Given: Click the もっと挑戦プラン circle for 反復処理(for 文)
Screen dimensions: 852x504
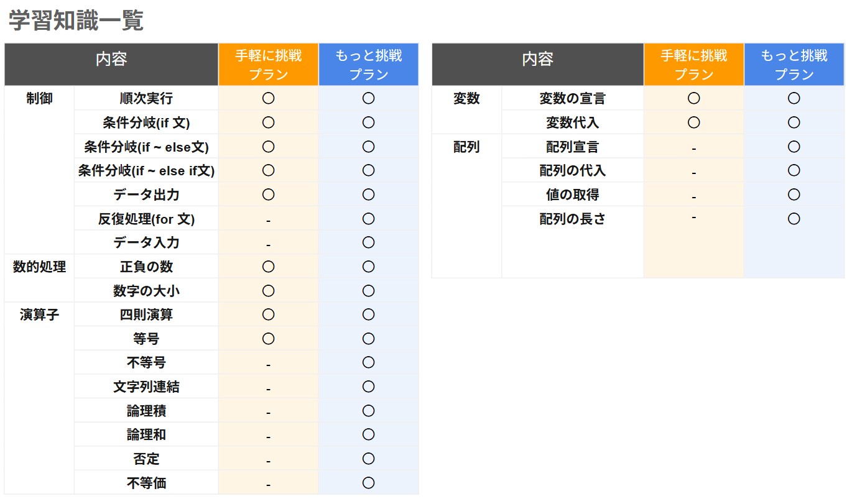Looking at the screenshot, I should point(368,219).
